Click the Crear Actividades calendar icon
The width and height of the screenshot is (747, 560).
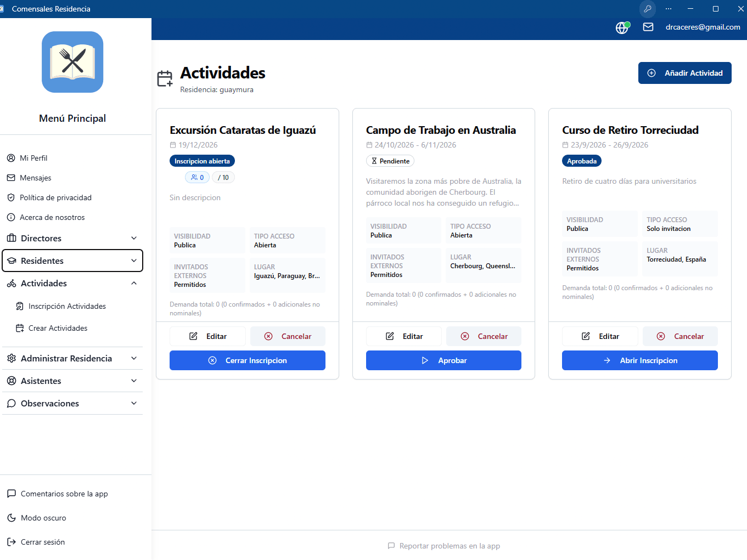point(20,328)
